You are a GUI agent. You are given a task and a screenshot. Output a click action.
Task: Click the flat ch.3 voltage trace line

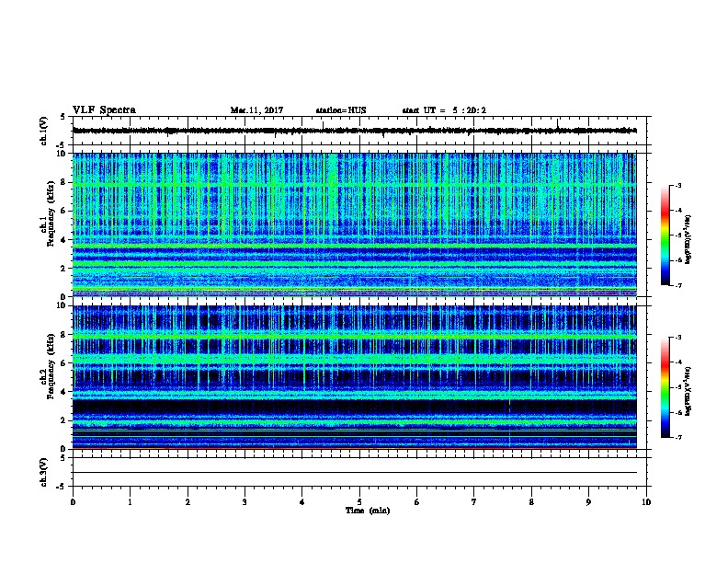point(355,473)
